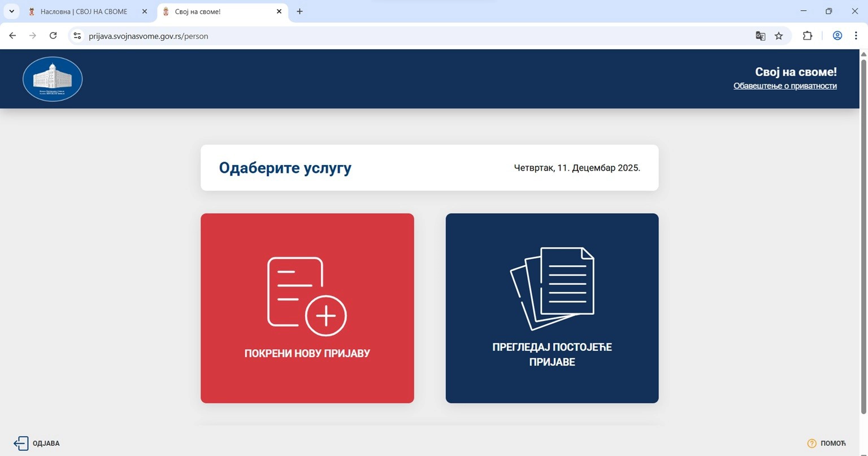
Task: Click the logout arrow icon
Action: pyautogui.click(x=21, y=444)
